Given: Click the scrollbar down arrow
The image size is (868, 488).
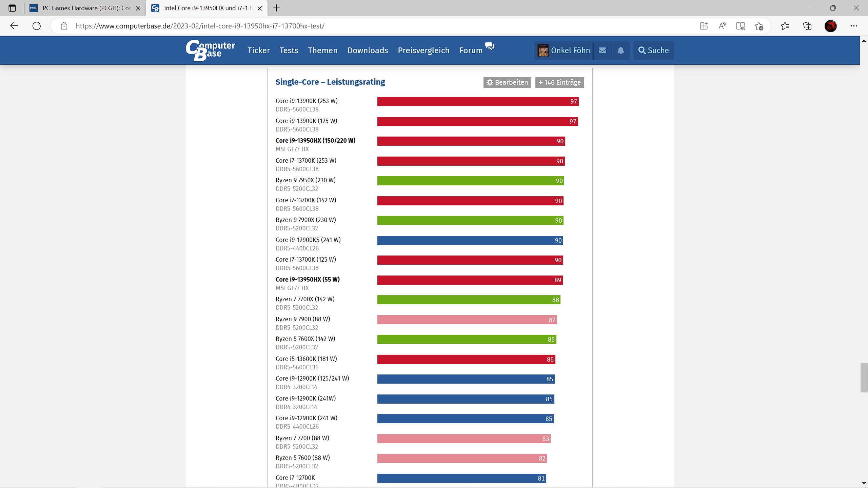Looking at the screenshot, I should click(x=864, y=484).
